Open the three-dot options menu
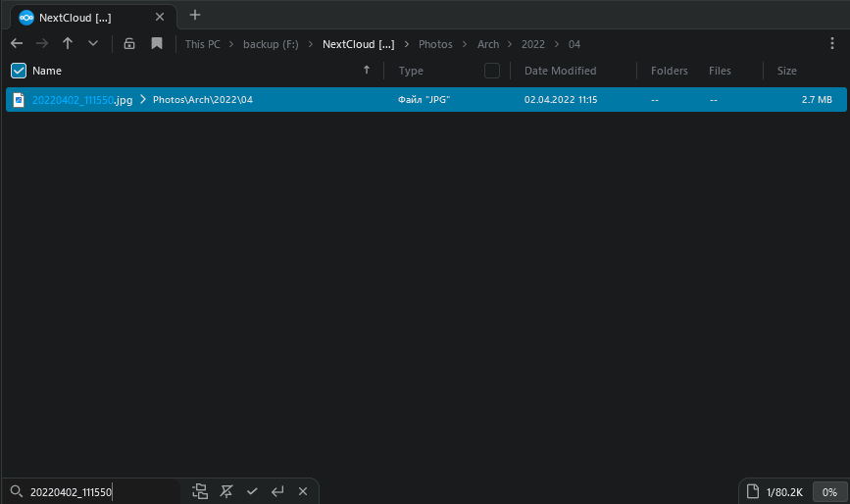This screenshot has height=504, width=850. pos(832,43)
